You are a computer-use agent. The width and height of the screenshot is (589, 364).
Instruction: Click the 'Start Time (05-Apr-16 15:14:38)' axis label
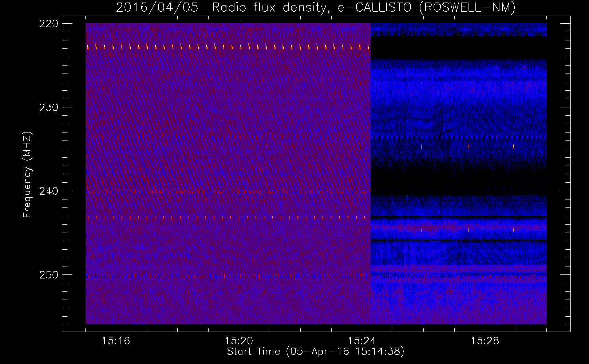(x=316, y=352)
